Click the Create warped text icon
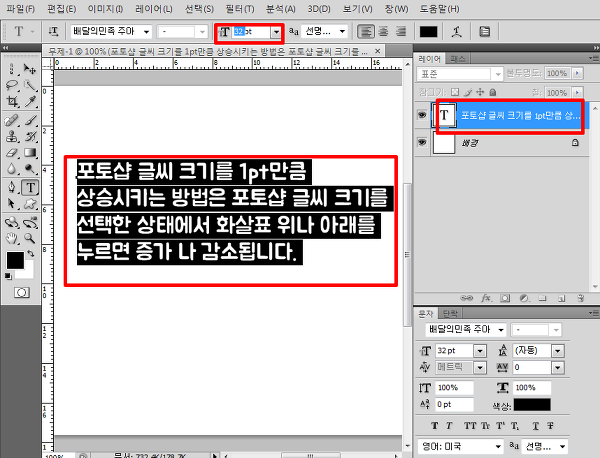The image size is (600, 458). coord(456,31)
